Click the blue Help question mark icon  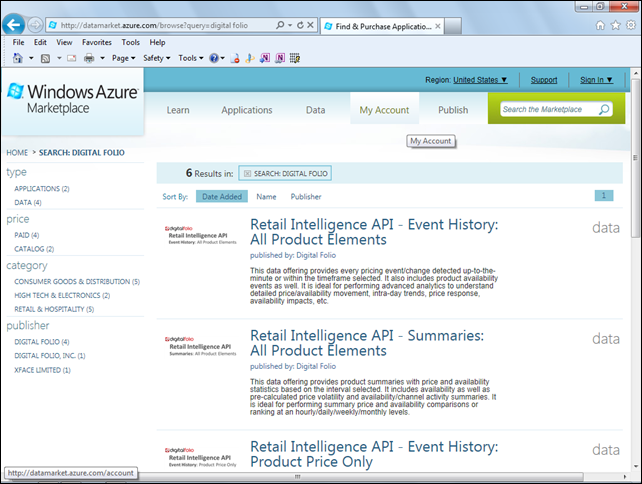pos(214,58)
